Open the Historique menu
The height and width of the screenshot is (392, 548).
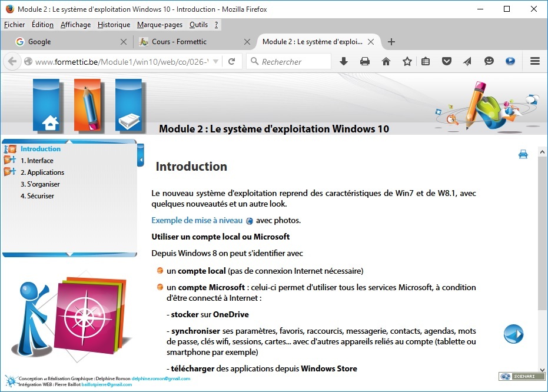114,25
